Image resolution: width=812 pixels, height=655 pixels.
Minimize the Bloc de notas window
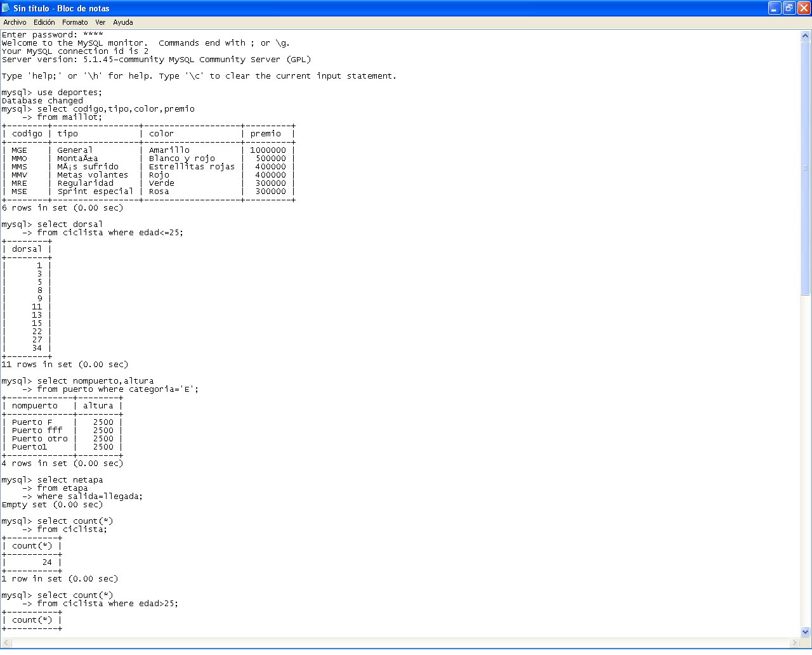[775, 8]
